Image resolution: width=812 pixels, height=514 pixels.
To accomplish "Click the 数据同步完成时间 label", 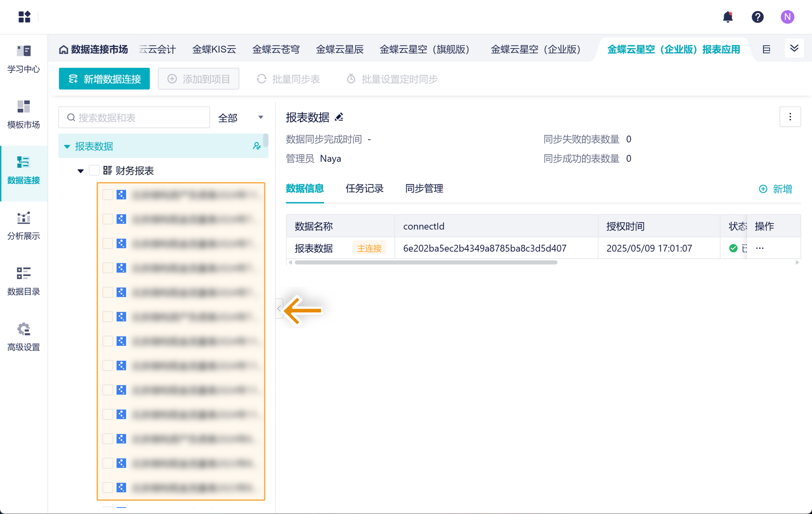I will [324, 139].
